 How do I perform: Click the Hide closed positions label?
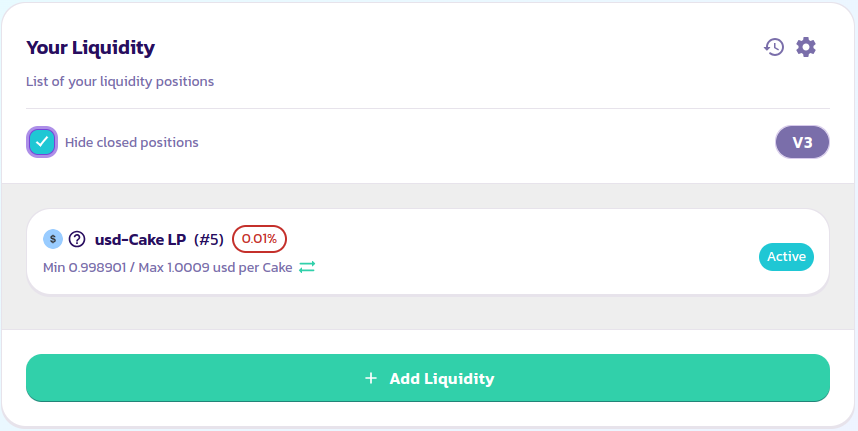pos(132,142)
